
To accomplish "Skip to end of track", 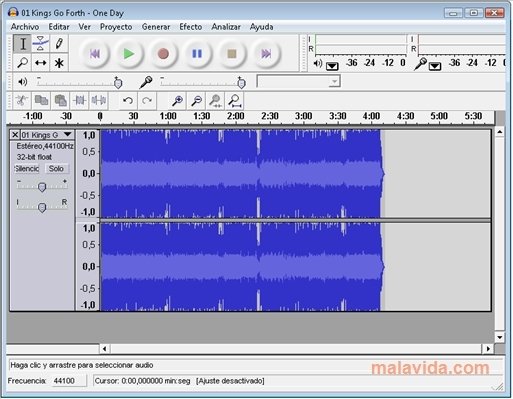I will tap(266, 53).
